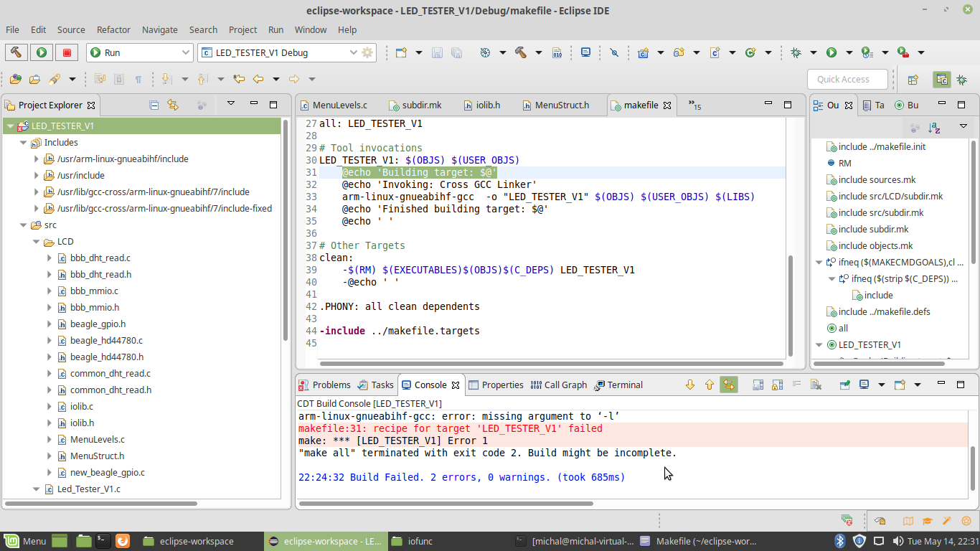Click Collapse All in Project Explorer

point(154,105)
